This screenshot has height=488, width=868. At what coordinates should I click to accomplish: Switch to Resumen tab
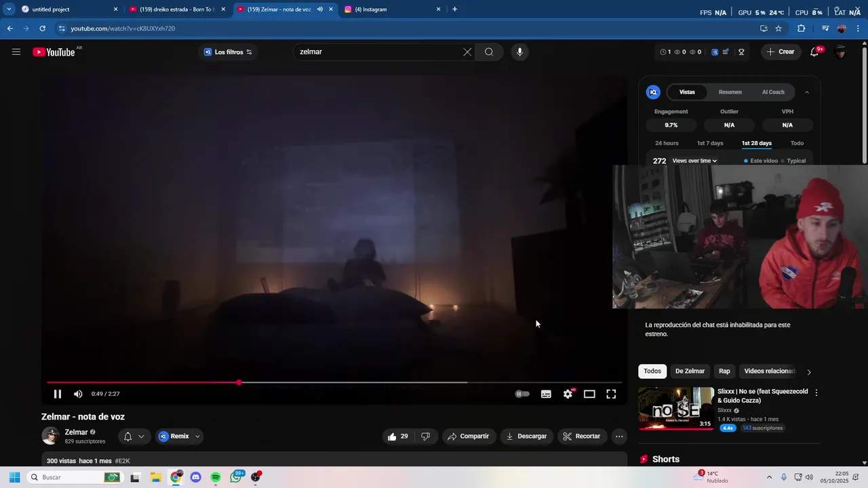tap(730, 92)
